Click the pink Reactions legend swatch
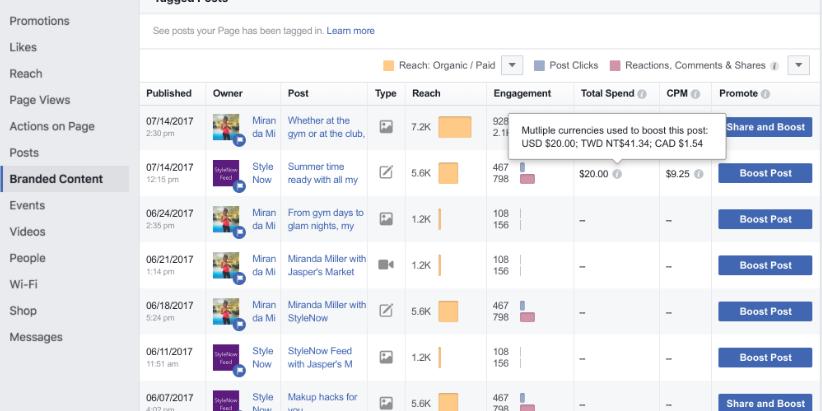The height and width of the screenshot is (411, 822). (x=615, y=66)
